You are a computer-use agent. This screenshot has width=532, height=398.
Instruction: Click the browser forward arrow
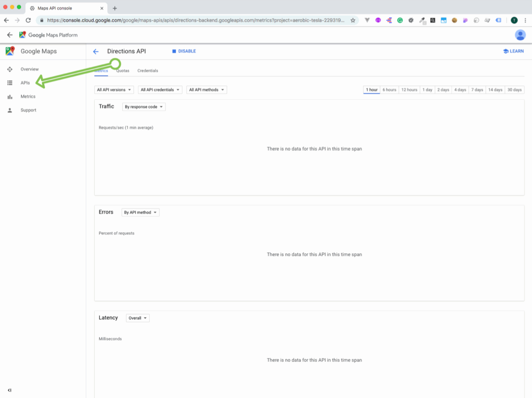point(17,20)
